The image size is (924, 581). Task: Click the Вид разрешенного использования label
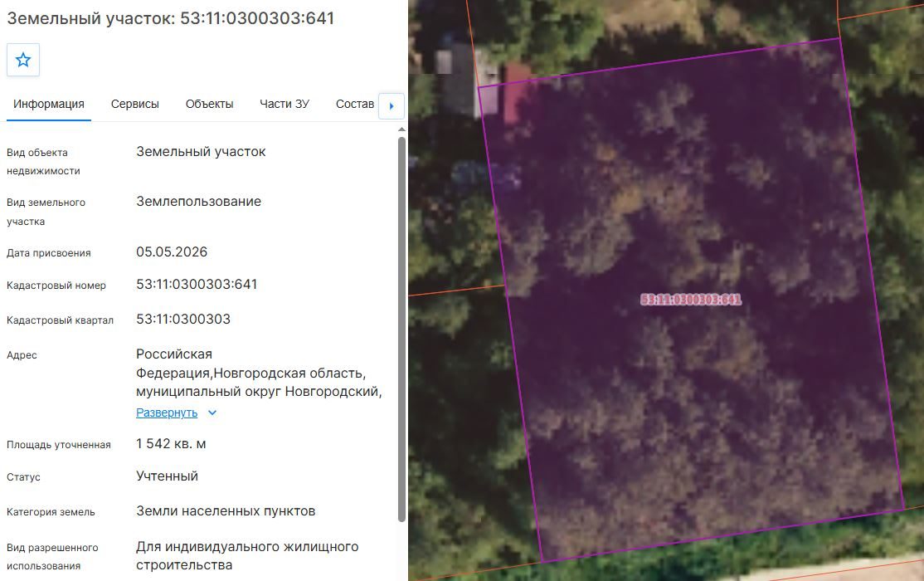coord(52,557)
